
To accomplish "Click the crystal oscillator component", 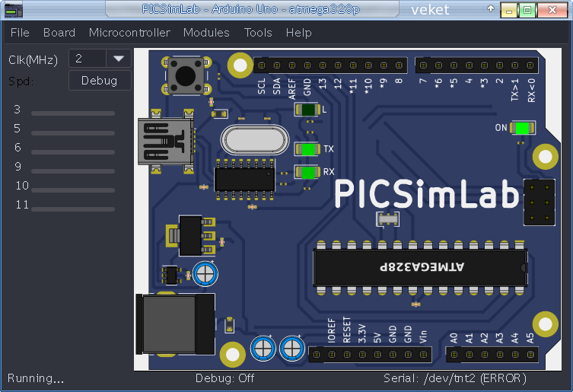I will 255,140.
